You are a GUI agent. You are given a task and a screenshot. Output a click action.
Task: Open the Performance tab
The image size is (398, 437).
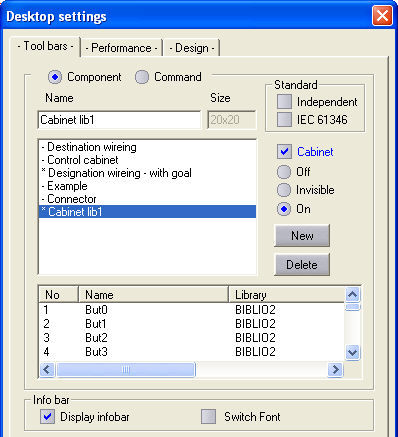[122, 48]
